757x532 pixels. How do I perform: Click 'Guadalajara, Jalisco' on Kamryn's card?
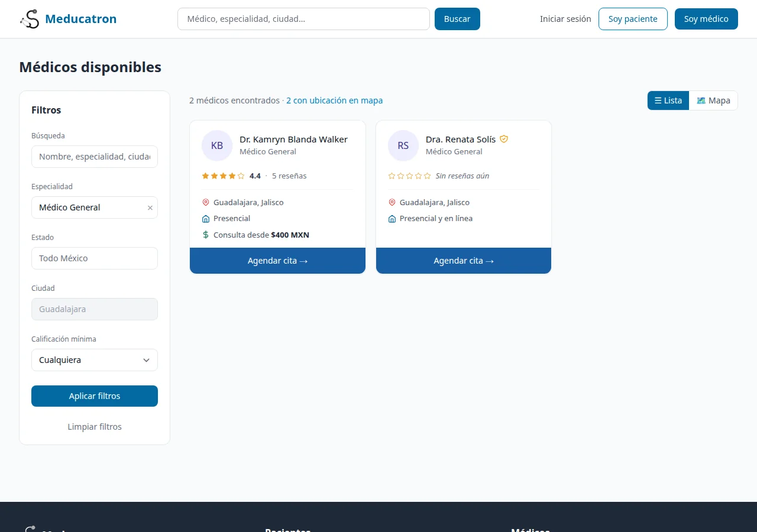(248, 202)
